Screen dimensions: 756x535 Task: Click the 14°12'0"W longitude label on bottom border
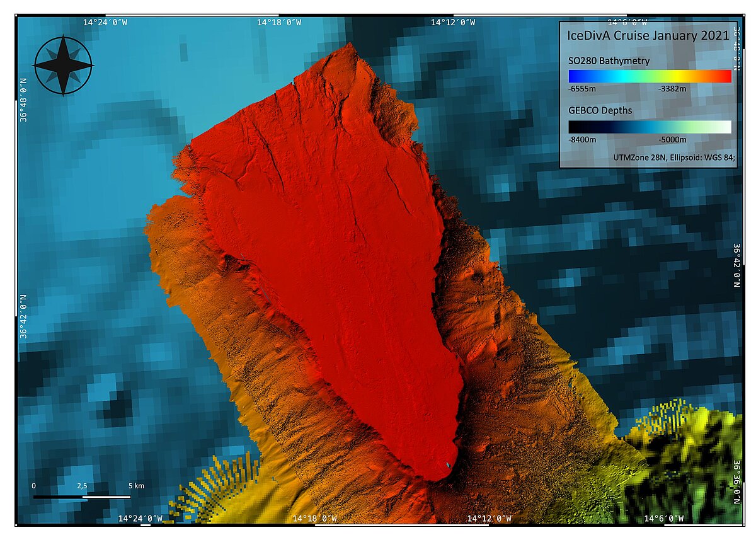click(x=489, y=519)
